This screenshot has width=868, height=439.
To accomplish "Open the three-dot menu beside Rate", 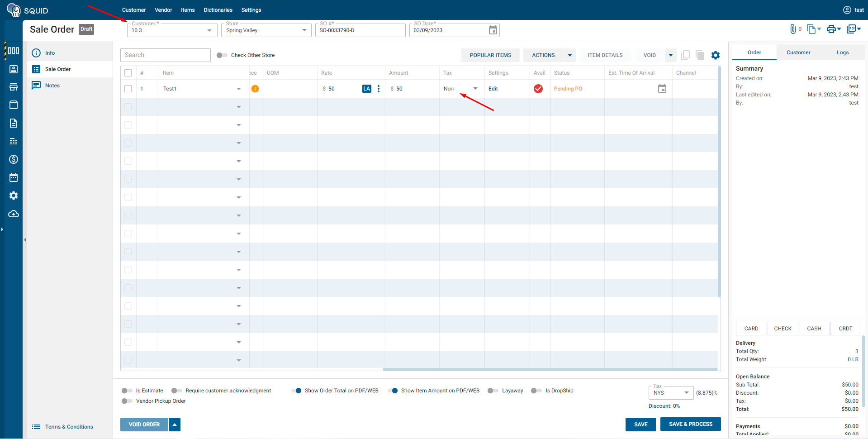I will (x=379, y=89).
